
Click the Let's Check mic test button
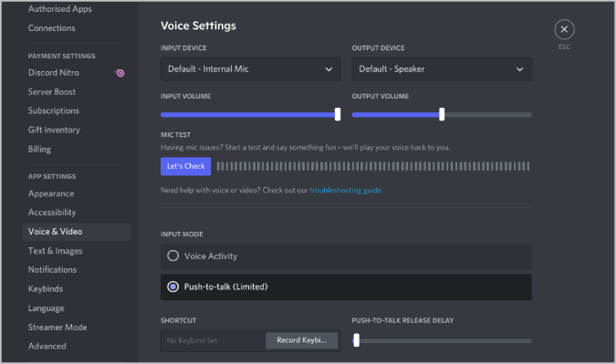186,166
